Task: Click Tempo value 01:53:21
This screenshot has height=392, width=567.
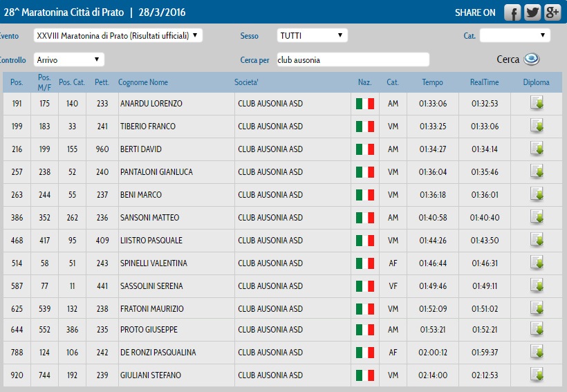Action: (433, 330)
